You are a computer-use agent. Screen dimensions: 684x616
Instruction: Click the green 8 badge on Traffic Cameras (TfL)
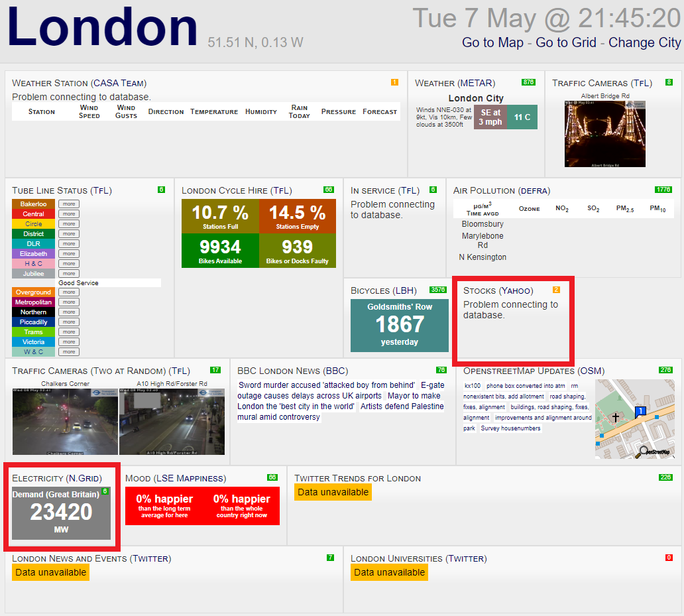[x=669, y=82]
